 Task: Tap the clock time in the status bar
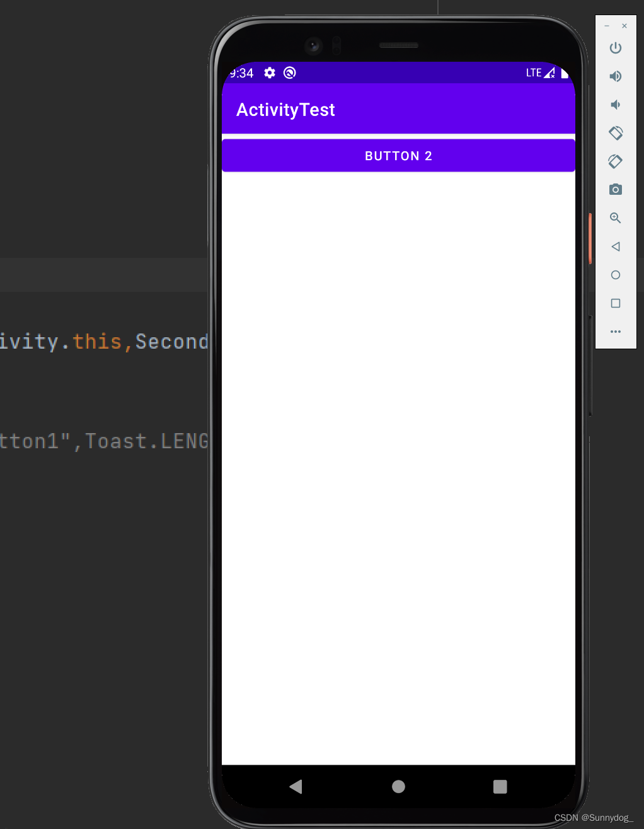[x=241, y=73]
